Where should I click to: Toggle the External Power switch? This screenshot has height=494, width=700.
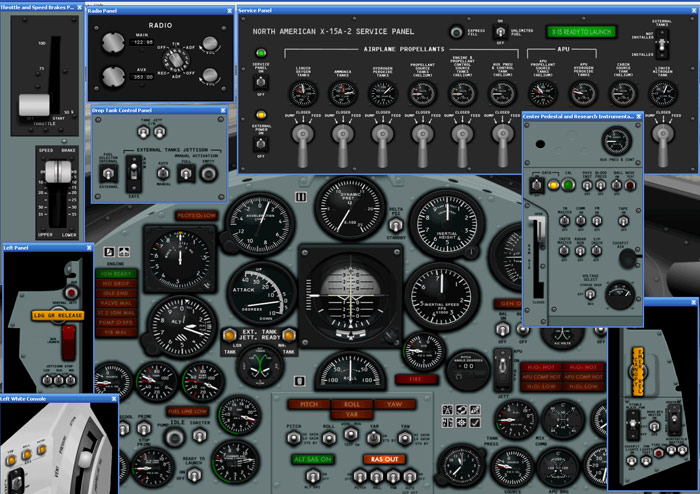pos(261,142)
